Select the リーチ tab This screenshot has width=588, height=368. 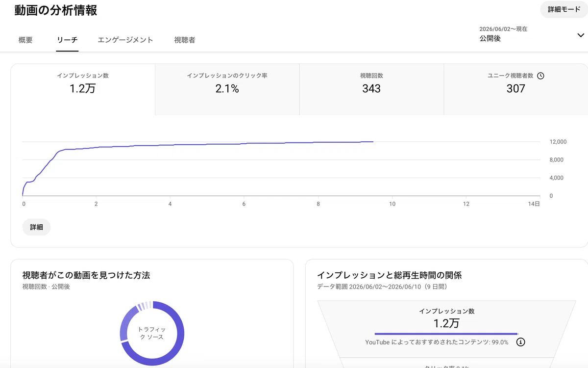67,40
